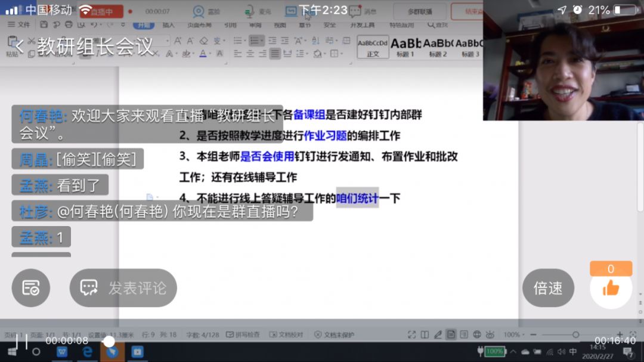Open the line spacing dropdown
The image size is (644, 362).
point(306,54)
